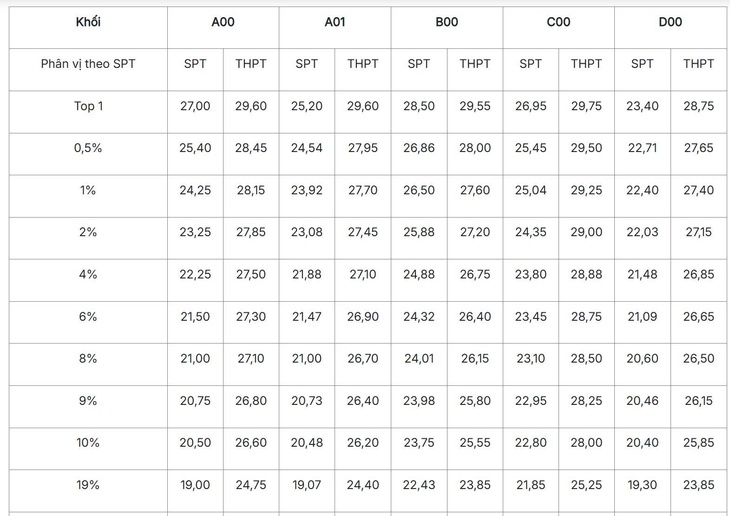Click the Phân vị theo SPT cell
The image size is (730, 516).
click(88, 69)
